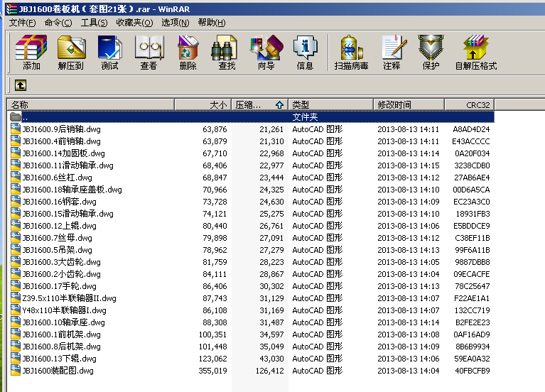Select file JBJ1600.14加固板.dwg

click(x=64, y=153)
